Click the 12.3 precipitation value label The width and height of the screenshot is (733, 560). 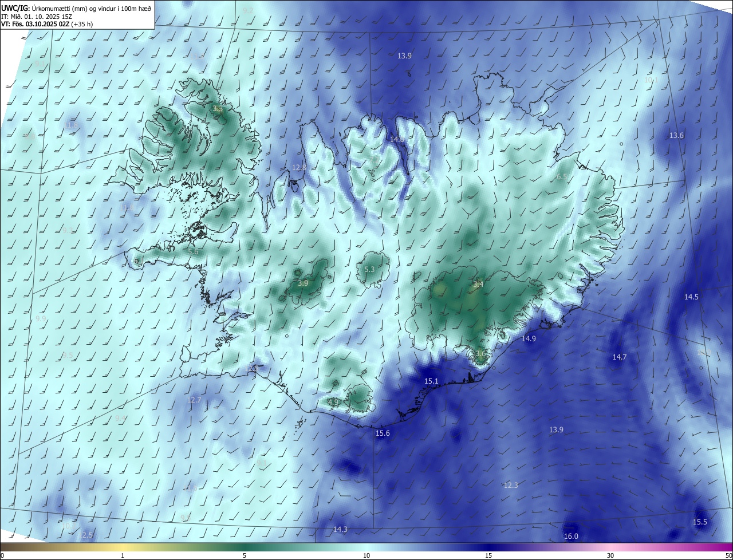(511, 485)
